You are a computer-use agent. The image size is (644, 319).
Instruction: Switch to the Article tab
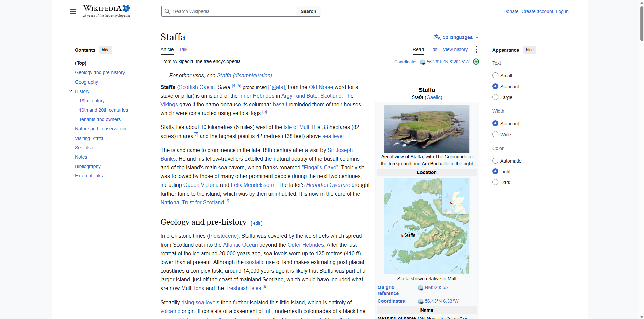pos(167,49)
